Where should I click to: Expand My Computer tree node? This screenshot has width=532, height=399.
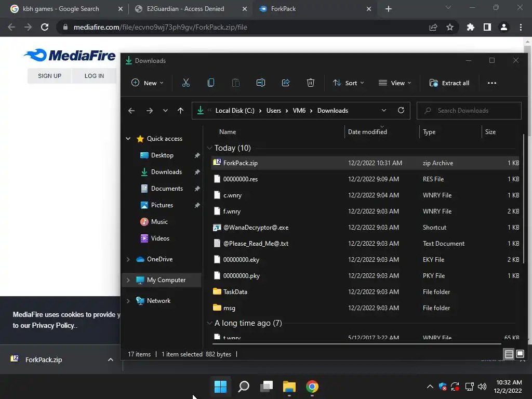tap(128, 280)
